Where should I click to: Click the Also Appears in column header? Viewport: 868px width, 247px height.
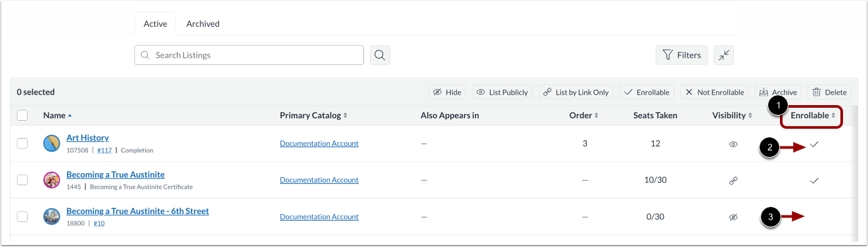tap(449, 116)
